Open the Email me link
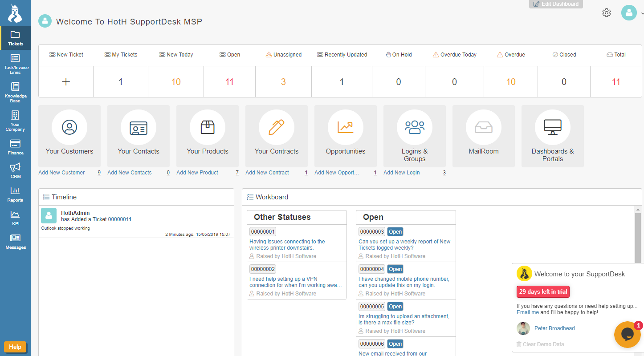This screenshot has height=356, width=644. pyautogui.click(x=528, y=312)
